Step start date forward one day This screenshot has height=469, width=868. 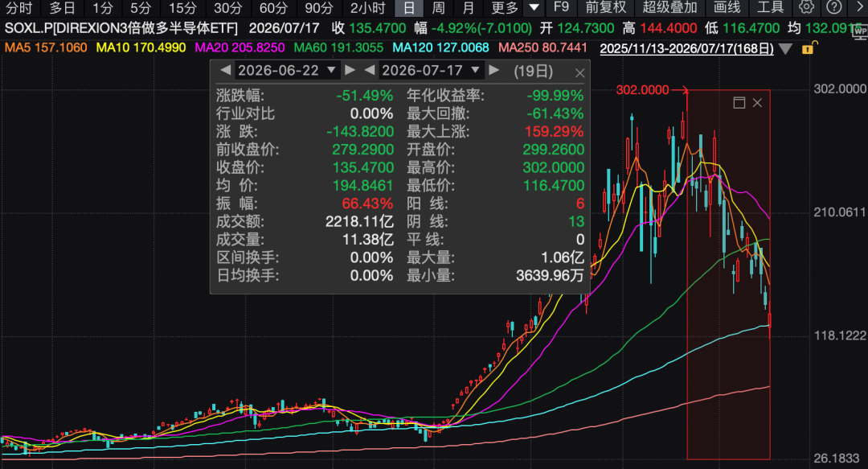tap(350, 71)
